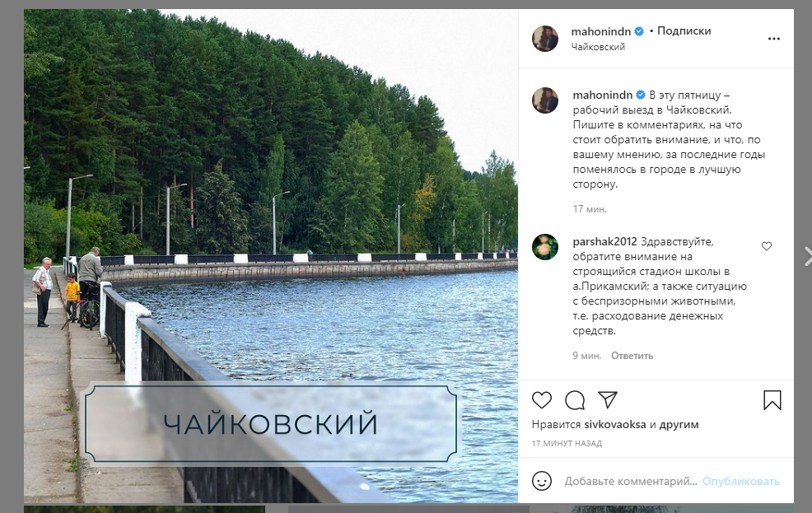Viewport: 812px width, 513px height.
Task: Open parshak2012's profile avatar
Action: (545, 247)
